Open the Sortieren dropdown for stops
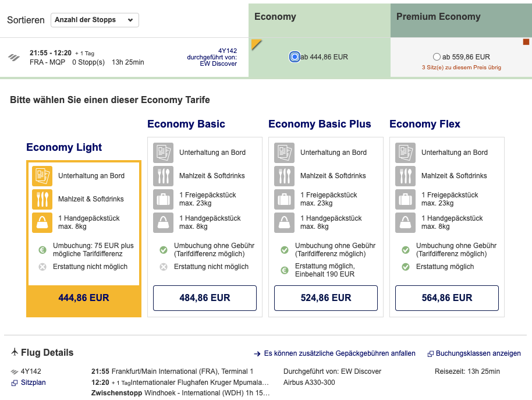The width and height of the screenshot is (532, 400). (x=95, y=20)
